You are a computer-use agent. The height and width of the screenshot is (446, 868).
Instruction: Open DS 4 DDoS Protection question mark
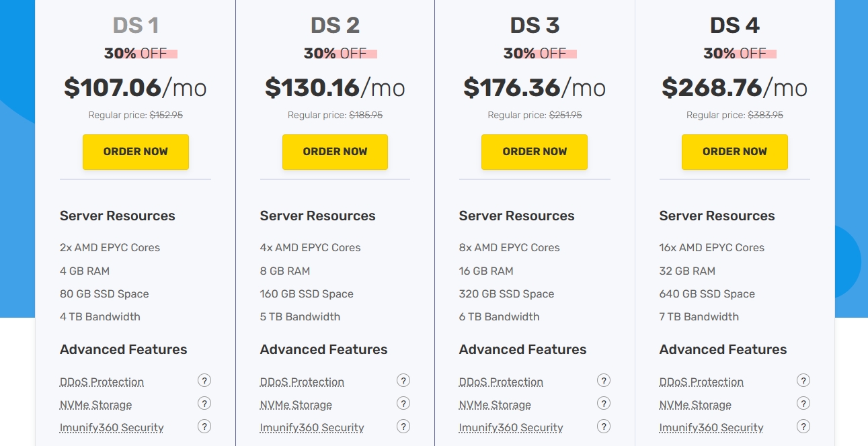[803, 381]
